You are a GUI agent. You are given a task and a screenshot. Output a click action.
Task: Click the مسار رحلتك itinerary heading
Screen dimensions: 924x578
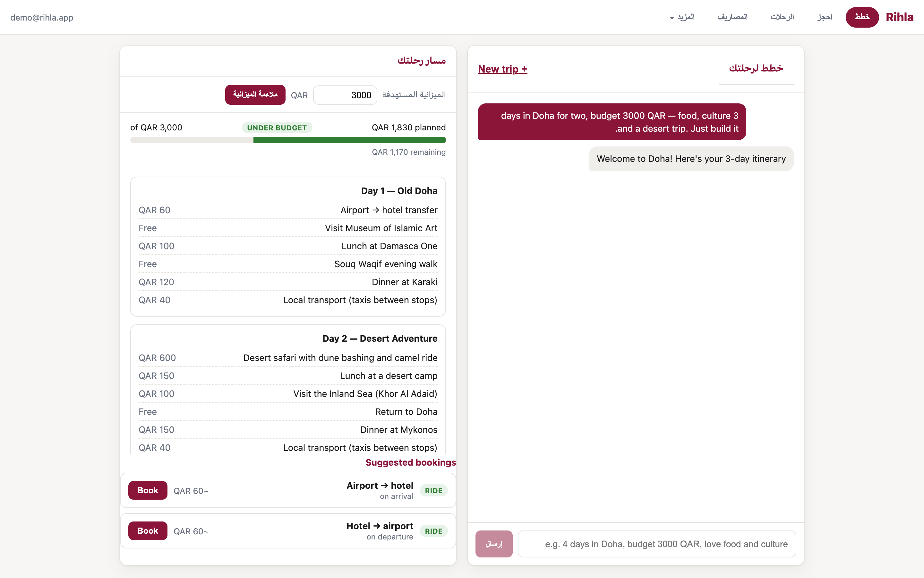coord(422,60)
